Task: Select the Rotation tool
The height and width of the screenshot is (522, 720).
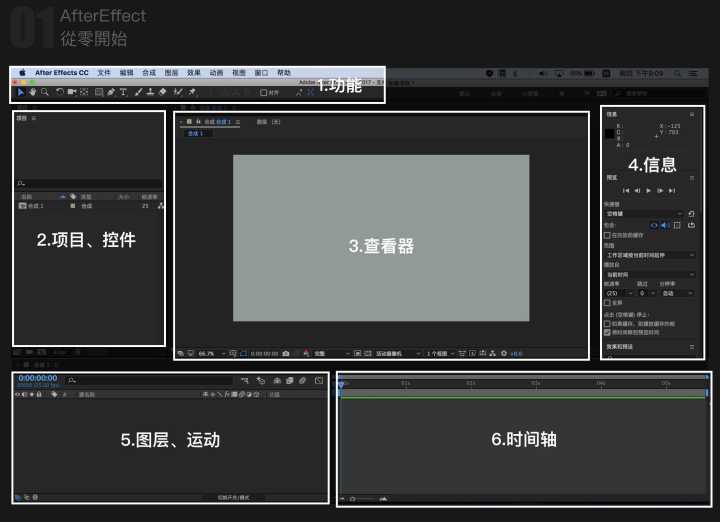Action: point(60,92)
